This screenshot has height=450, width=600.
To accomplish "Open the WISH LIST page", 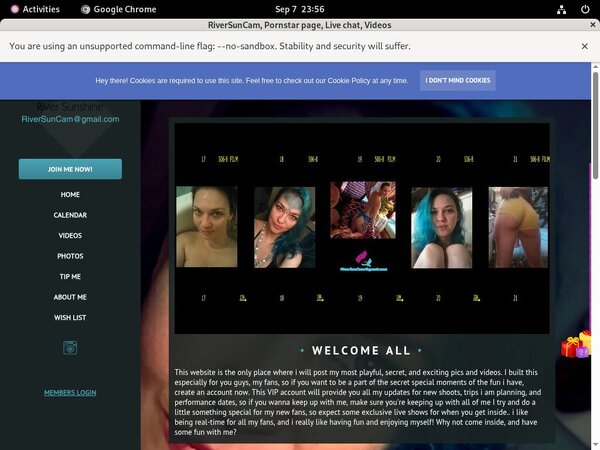I will [x=70, y=318].
